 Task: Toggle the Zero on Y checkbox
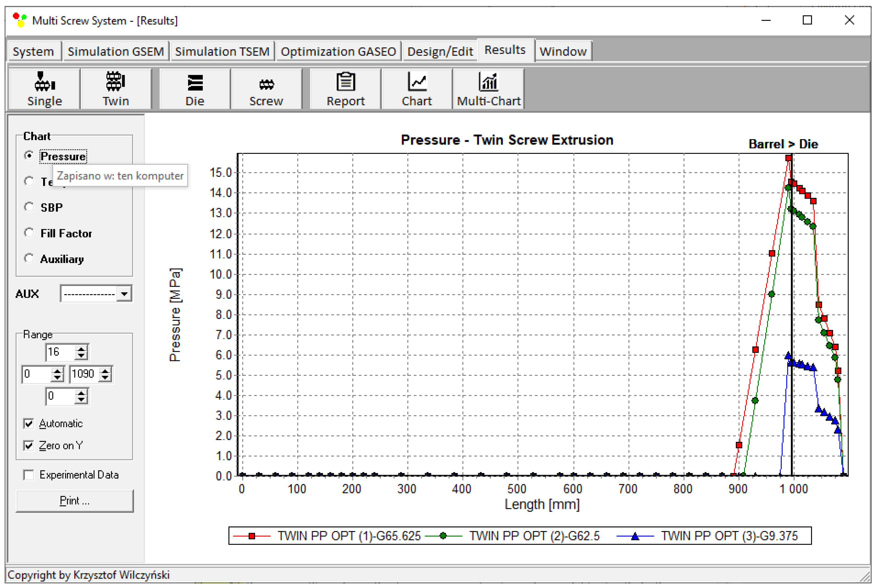point(28,446)
